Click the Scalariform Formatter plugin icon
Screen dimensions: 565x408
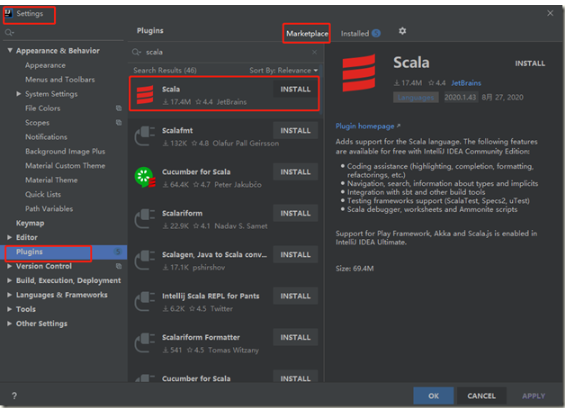click(145, 343)
